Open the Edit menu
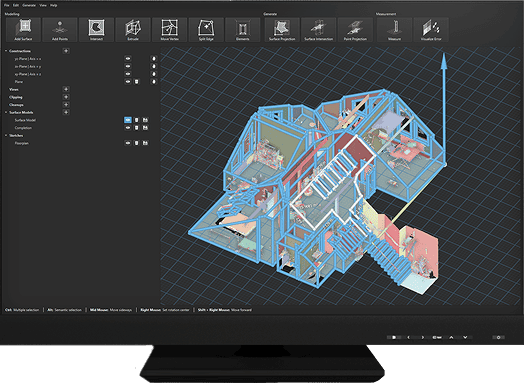The height and width of the screenshot is (383, 524). (x=16, y=5)
